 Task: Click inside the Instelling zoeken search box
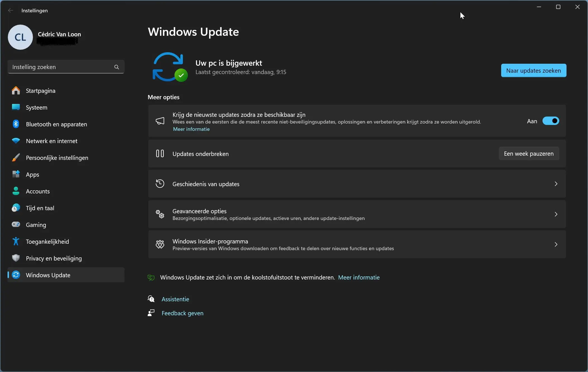click(x=56, y=67)
